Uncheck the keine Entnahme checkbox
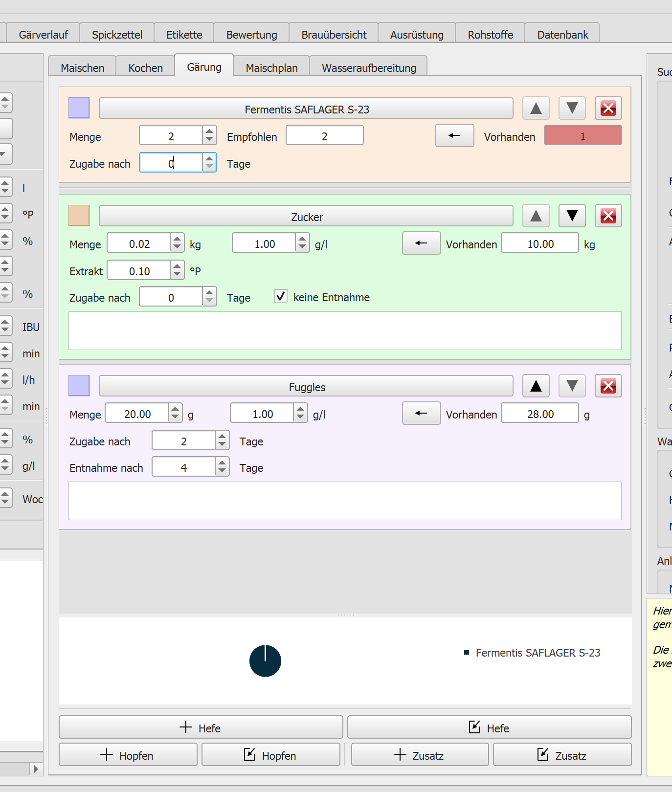The width and height of the screenshot is (672, 792). click(x=281, y=296)
